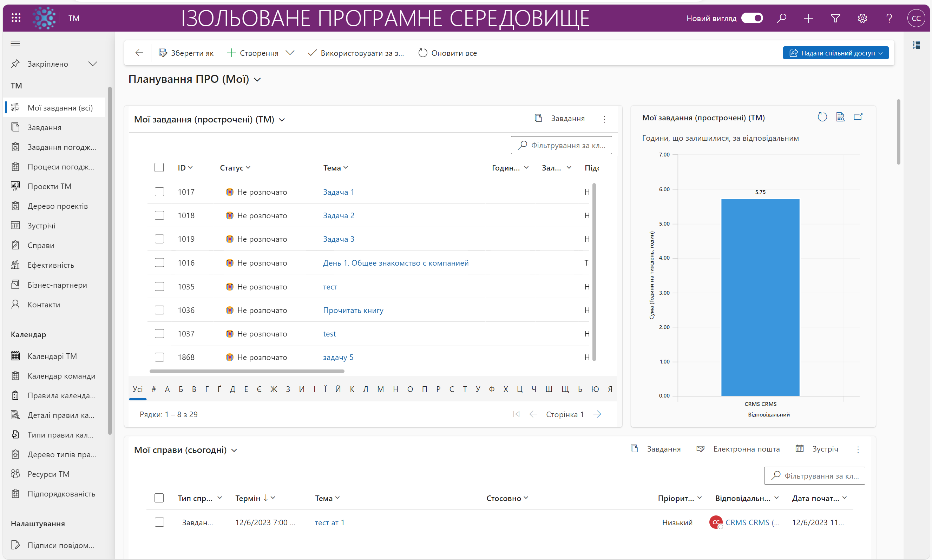Click the page vertical scrollbar thumb
This screenshot has height=560, width=932.
(x=898, y=132)
